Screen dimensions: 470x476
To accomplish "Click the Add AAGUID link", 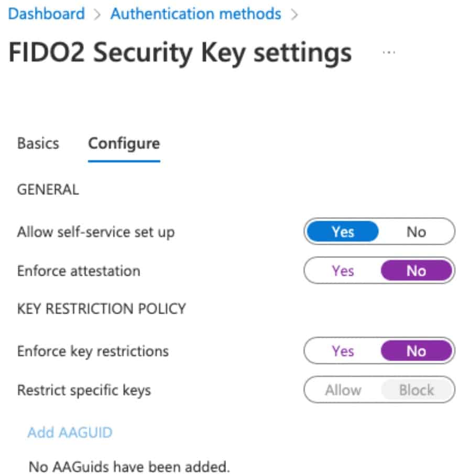I will (x=70, y=432).
